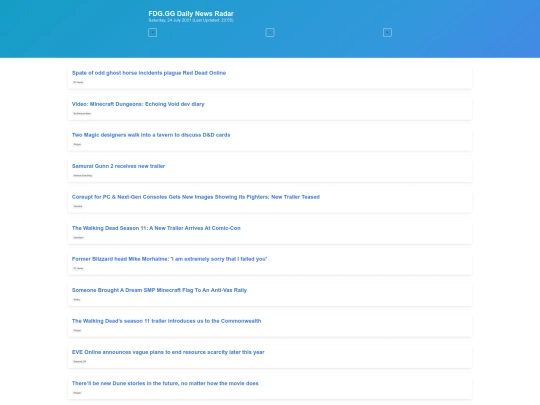
Task: Click source tag under Minecraft Dungeons headline
Action: click(82, 113)
